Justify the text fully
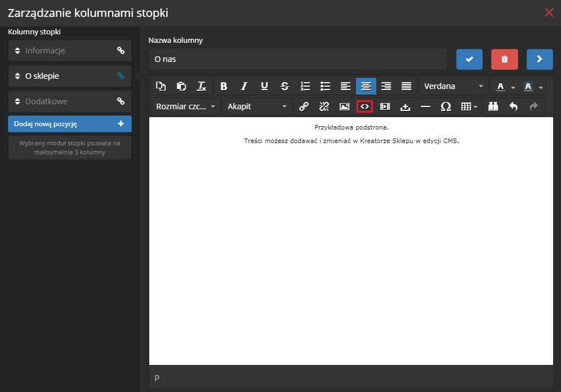 click(x=407, y=86)
